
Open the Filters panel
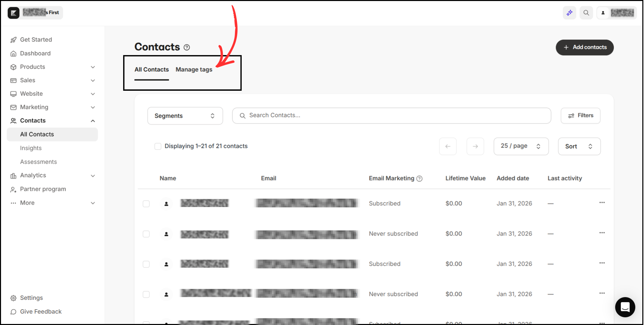tap(580, 115)
